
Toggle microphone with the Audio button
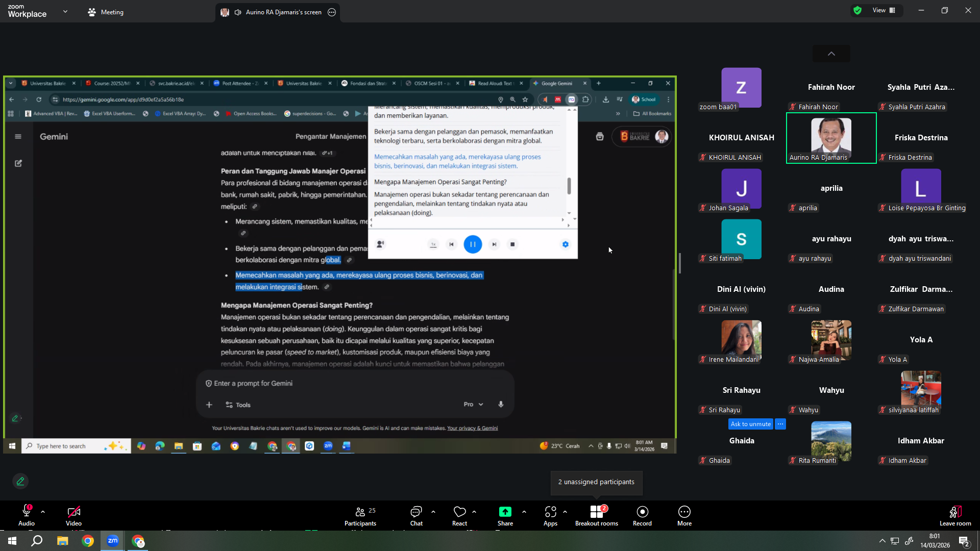[x=27, y=516]
